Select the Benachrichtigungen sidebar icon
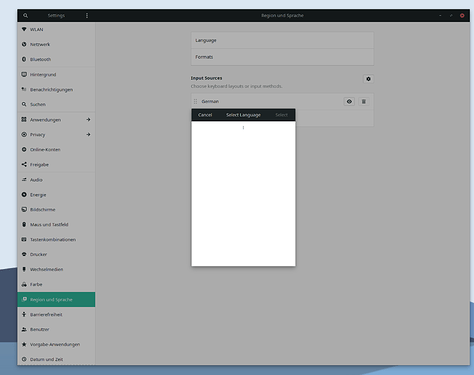The height and width of the screenshot is (375, 474). (24, 89)
